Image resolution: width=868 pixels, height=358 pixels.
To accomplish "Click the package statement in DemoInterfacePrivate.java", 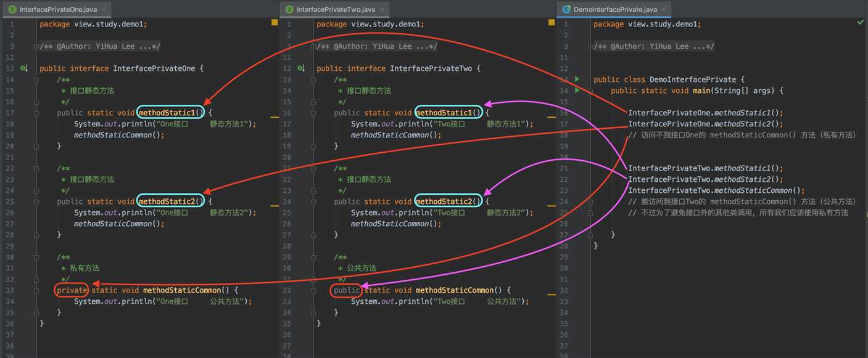I will (647, 24).
